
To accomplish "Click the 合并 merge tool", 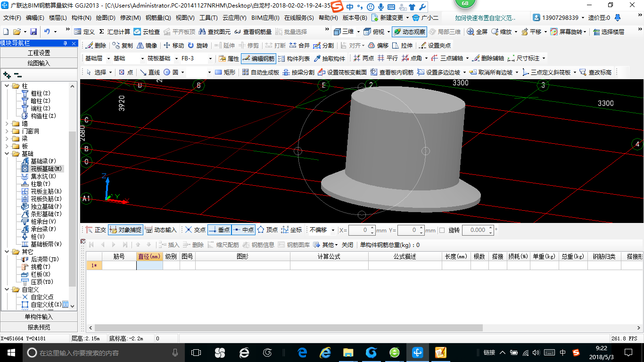I will [299, 46].
